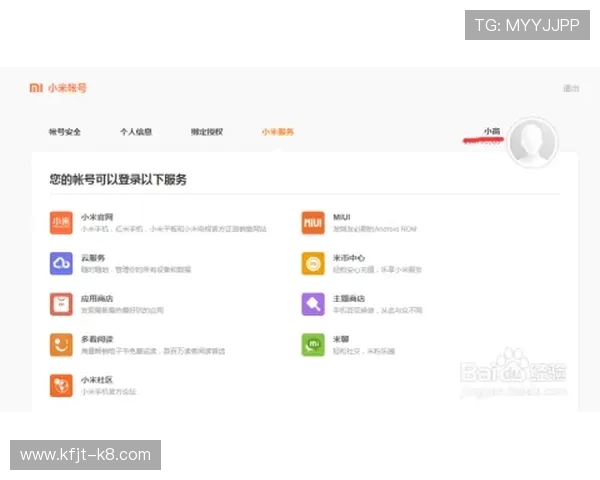Open the 主题商店 theme store icon
The height and width of the screenshot is (480, 600).
point(313,304)
